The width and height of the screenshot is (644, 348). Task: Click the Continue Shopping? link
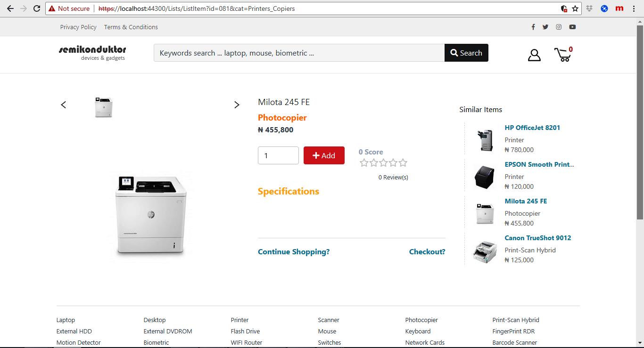pyautogui.click(x=294, y=251)
